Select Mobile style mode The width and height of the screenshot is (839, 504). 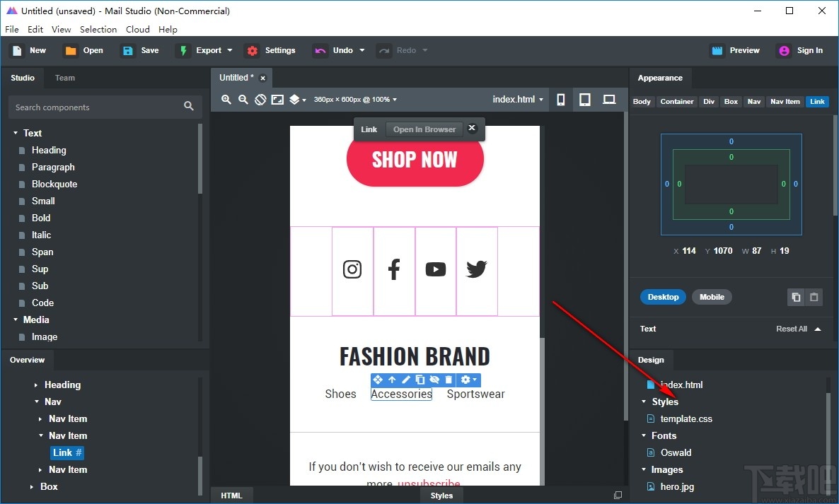[712, 297]
